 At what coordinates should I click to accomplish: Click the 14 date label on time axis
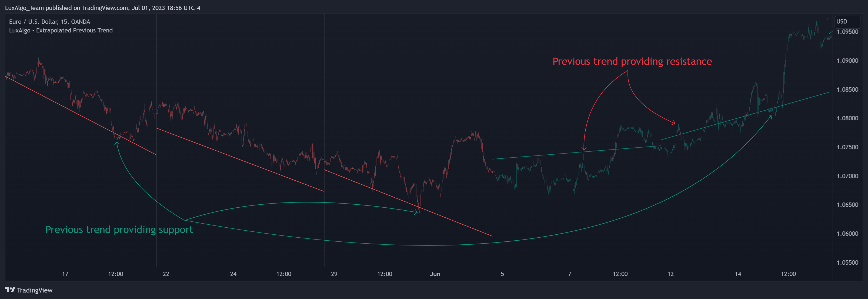(x=737, y=274)
